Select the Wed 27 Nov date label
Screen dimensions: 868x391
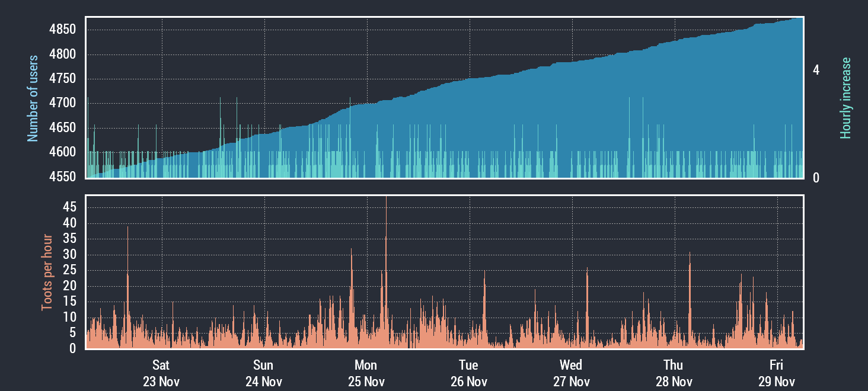click(572, 373)
